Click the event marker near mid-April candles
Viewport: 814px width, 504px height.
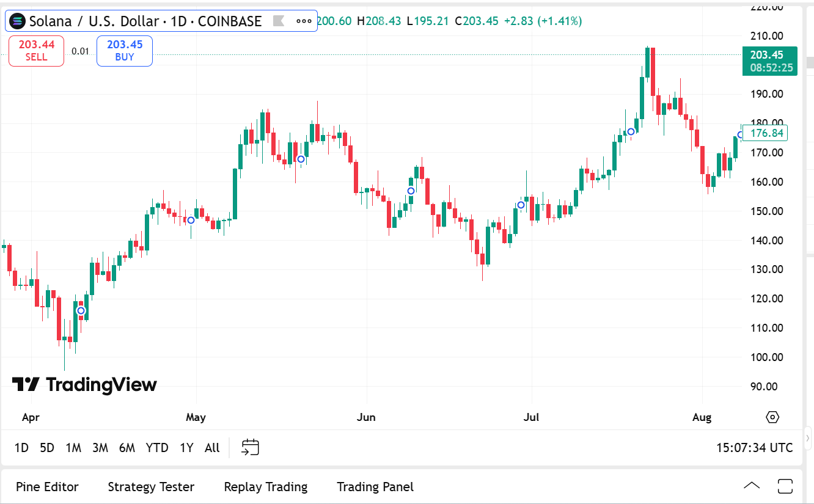[81, 311]
